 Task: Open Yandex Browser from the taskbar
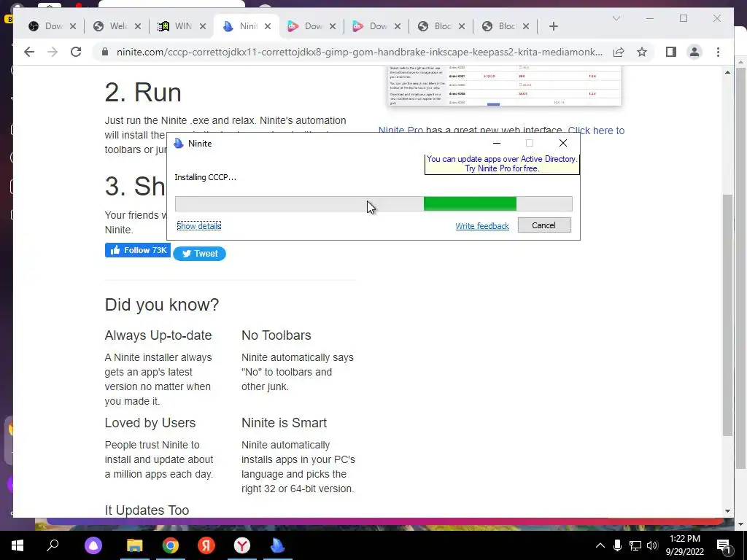(x=242, y=545)
